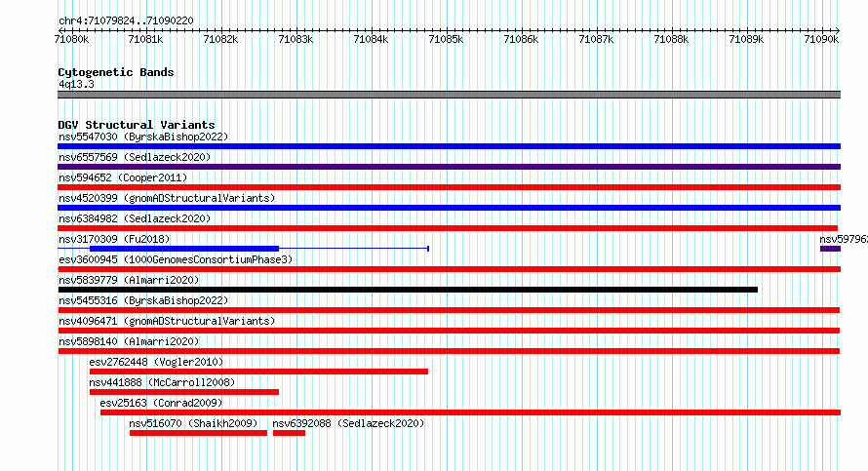Select the purple bar under nsv6557569
This screenshot has width=868, height=471.
point(449,167)
